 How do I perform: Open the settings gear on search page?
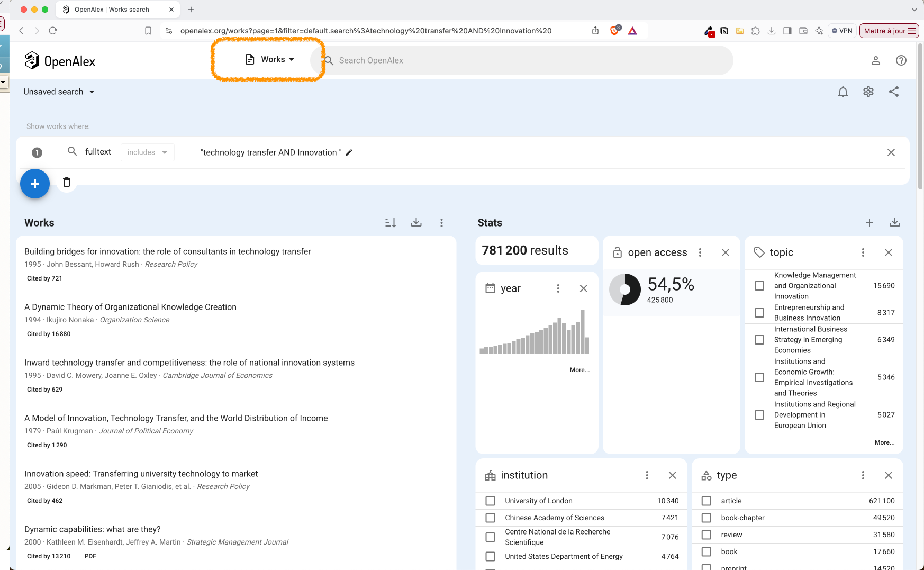pos(868,92)
